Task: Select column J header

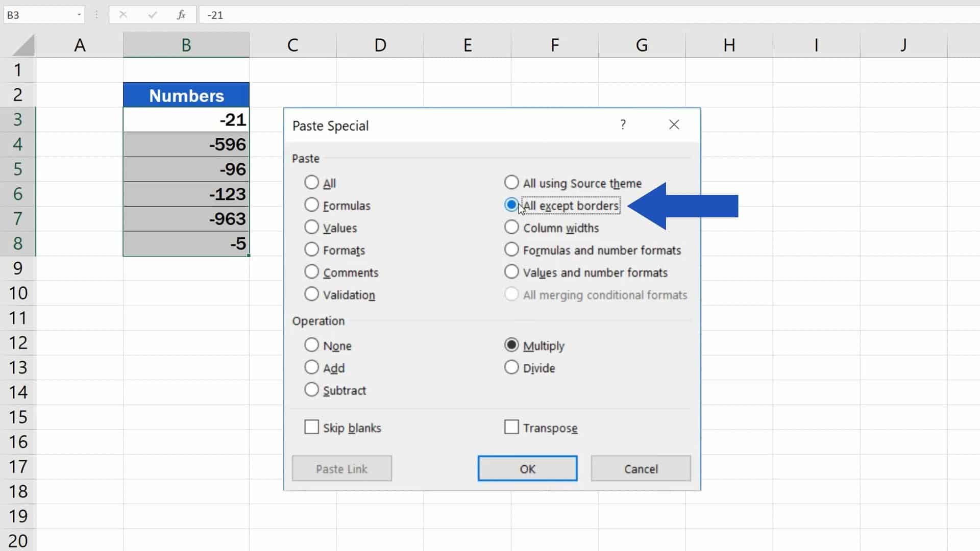Action: (x=903, y=45)
